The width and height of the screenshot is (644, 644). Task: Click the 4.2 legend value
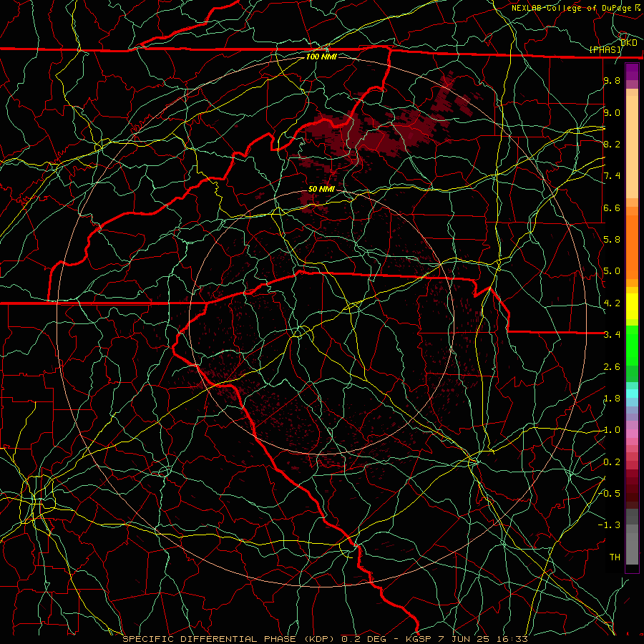(x=612, y=303)
